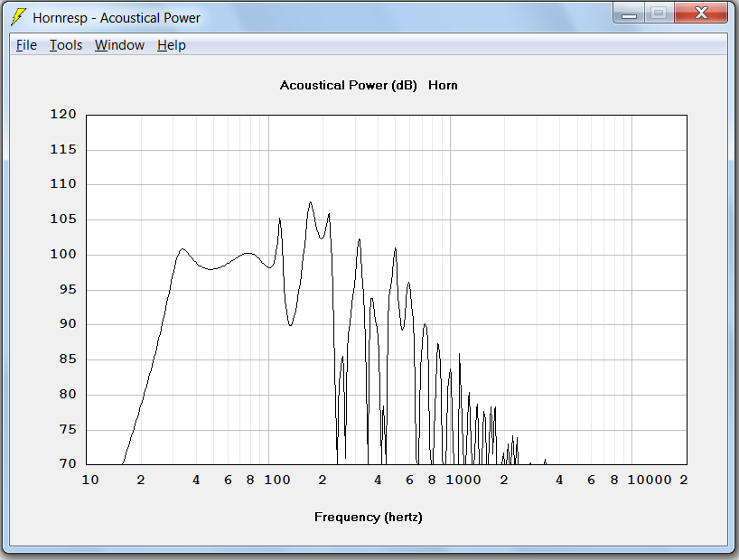This screenshot has width=739, height=560.
Task: Click the 90 dB axis label
Action: [68, 324]
